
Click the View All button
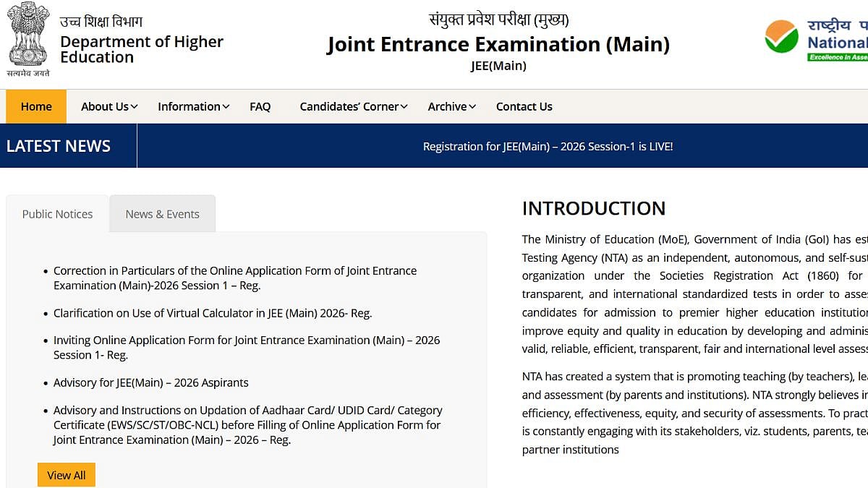(x=66, y=474)
